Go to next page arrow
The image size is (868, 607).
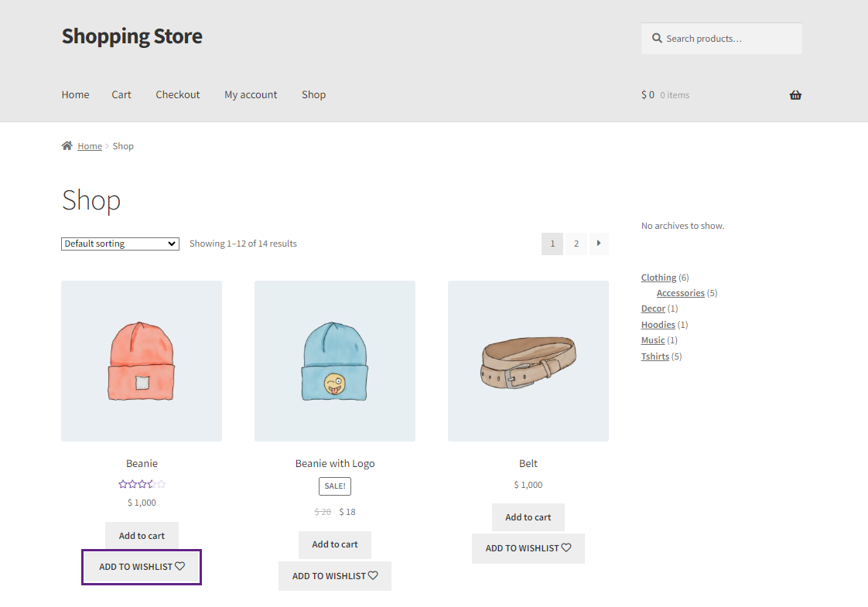[599, 244]
